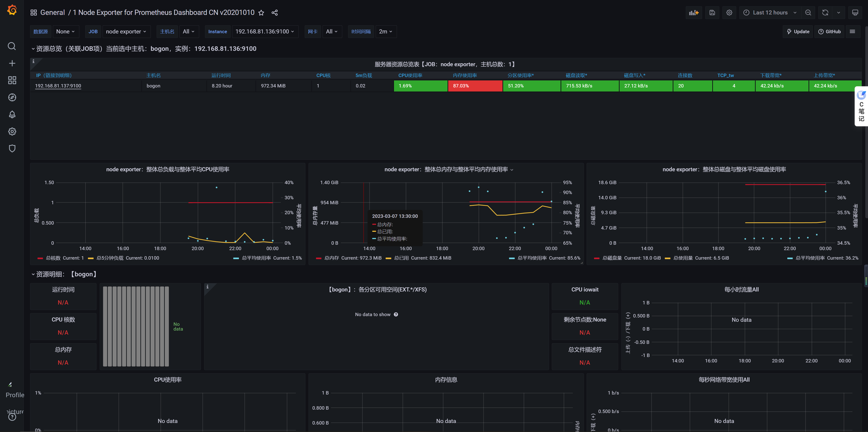Viewport: 868px width, 432px height.
Task: Refresh the dashboard now
Action: point(825,12)
